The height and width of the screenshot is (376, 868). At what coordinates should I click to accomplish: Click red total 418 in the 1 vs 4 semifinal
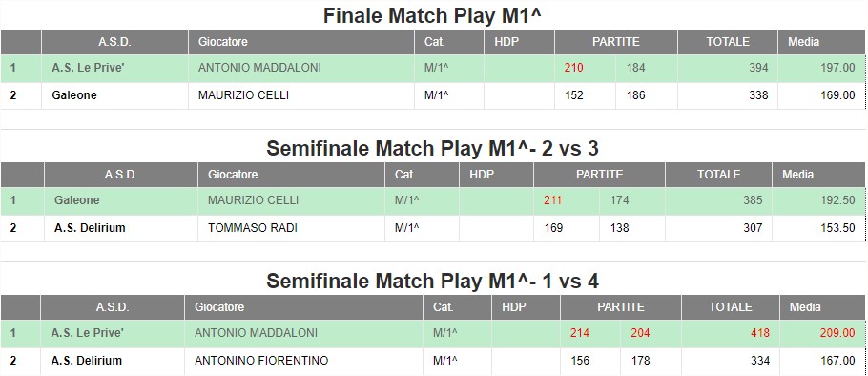[759, 333]
